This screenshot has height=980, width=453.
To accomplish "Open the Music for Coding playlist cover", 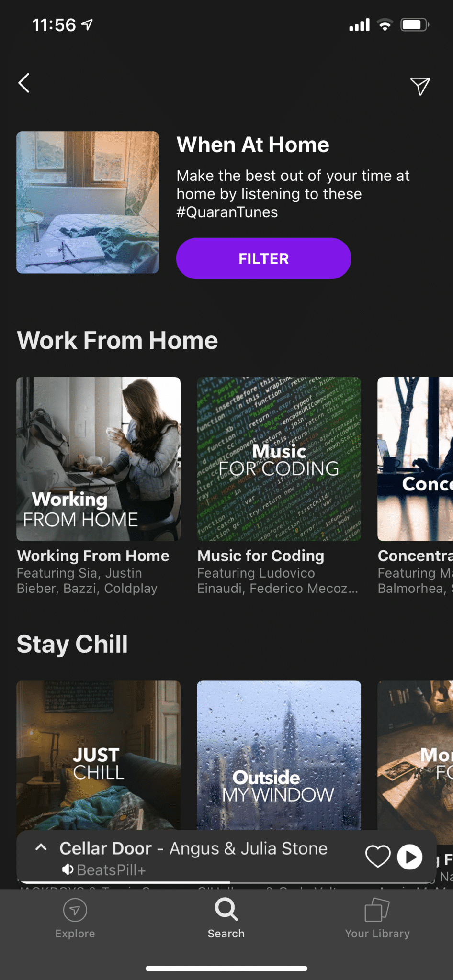I will tap(279, 459).
